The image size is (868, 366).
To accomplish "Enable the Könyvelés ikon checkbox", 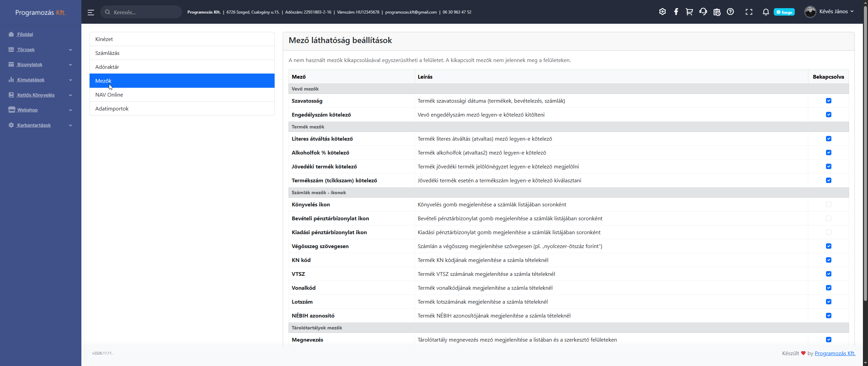I will pos(828,204).
